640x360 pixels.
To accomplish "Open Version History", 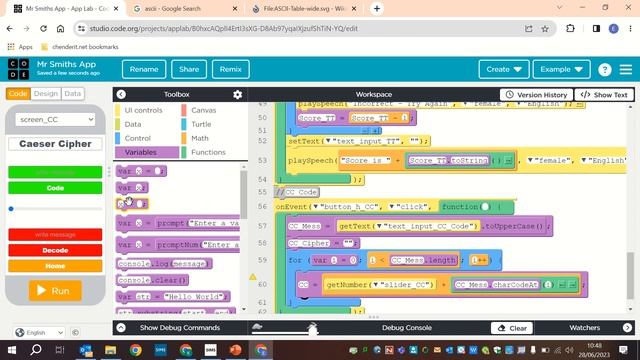I will [536, 95].
